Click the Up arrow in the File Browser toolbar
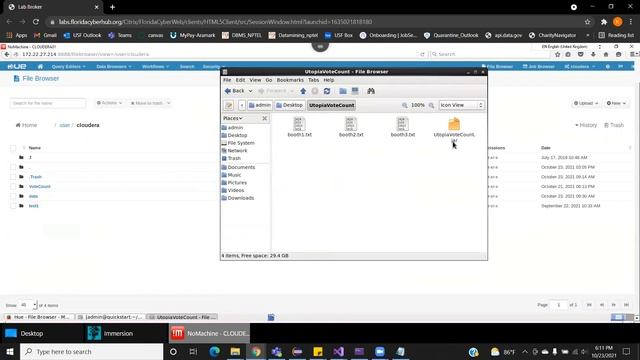 pos(303,91)
